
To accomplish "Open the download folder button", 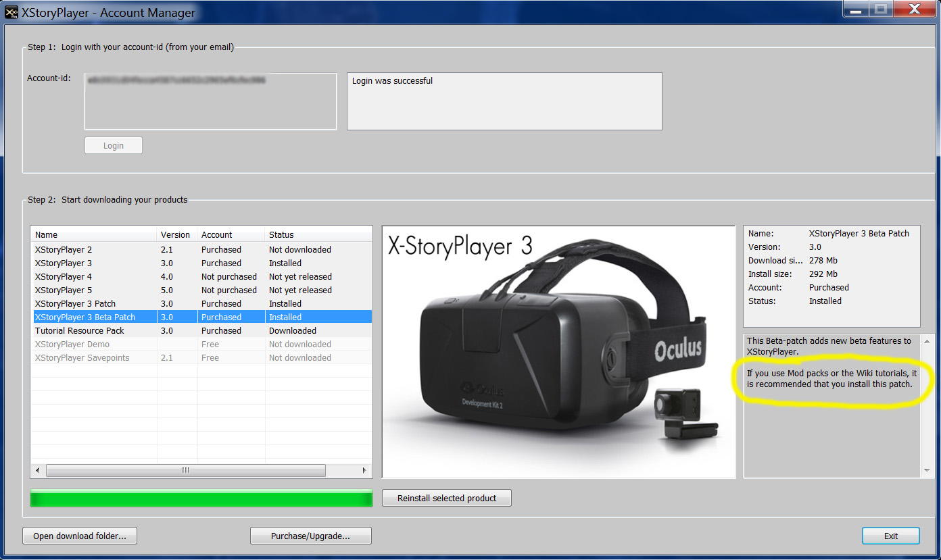I will [x=80, y=536].
